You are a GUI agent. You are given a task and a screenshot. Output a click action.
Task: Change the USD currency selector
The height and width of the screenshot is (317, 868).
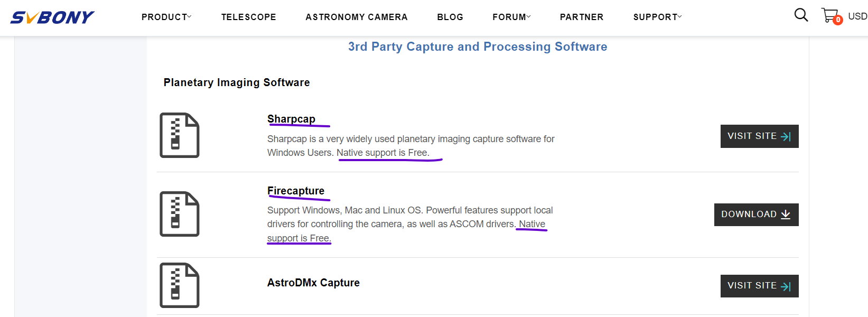click(857, 16)
